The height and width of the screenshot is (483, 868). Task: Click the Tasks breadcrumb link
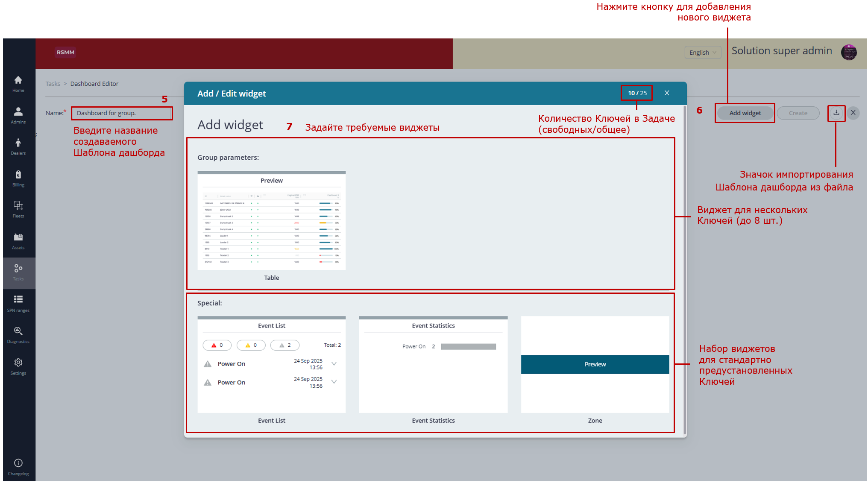coord(53,84)
